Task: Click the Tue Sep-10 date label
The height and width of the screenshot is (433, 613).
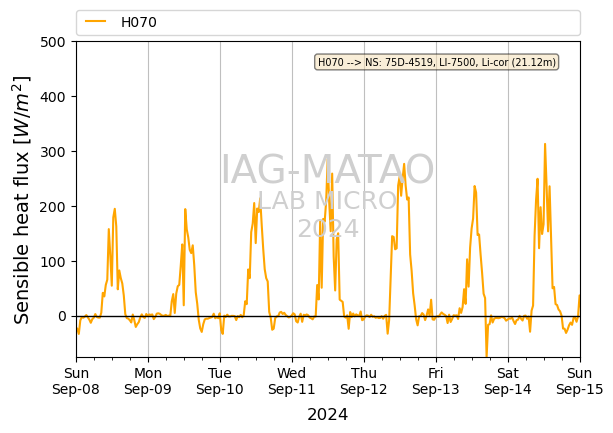Action: coord(220,381)
